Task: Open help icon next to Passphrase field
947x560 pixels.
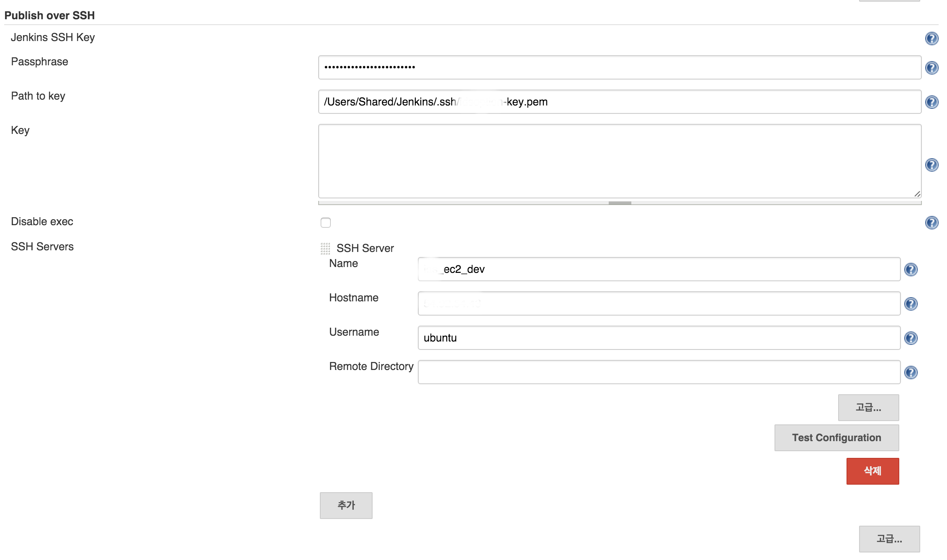Action: (932, 68)
